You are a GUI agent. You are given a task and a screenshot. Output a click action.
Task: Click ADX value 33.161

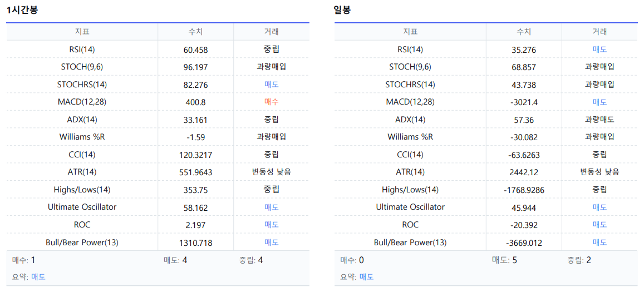(195, 120)
